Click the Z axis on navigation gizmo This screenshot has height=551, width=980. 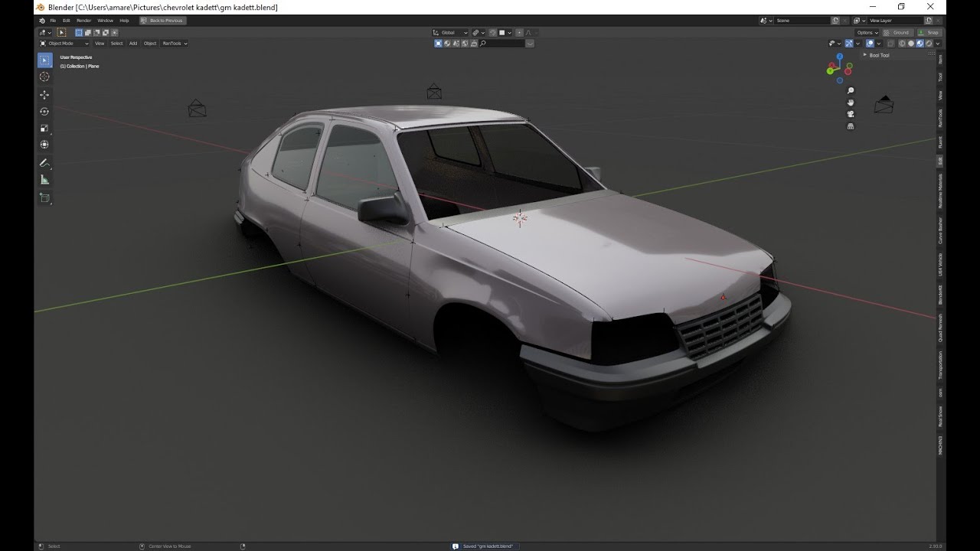tap(840, 57)
